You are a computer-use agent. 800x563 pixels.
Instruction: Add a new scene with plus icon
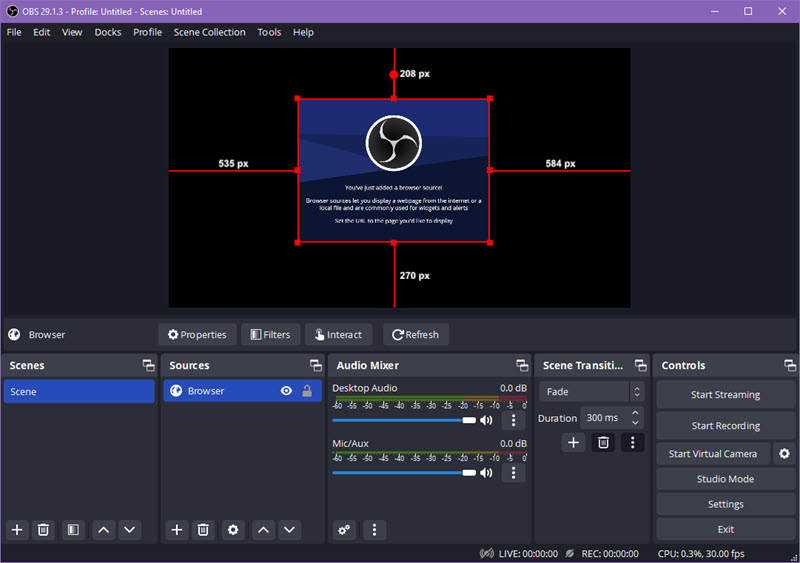click(17, 530)
